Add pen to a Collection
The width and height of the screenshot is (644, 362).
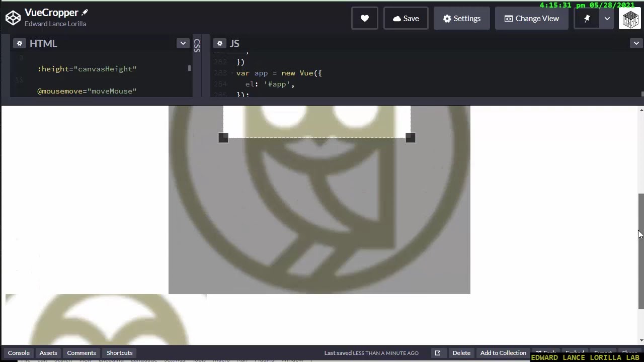pos(503,353)
